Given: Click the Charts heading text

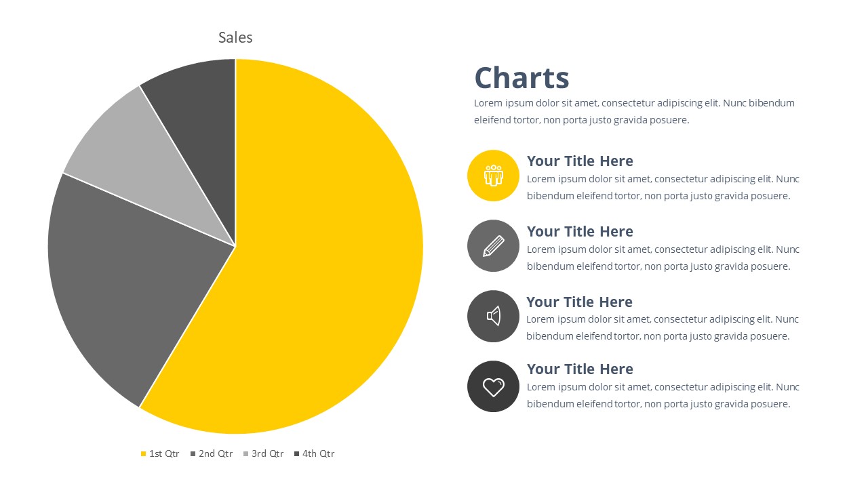Looking at the screenshot, I should [521, 78].
